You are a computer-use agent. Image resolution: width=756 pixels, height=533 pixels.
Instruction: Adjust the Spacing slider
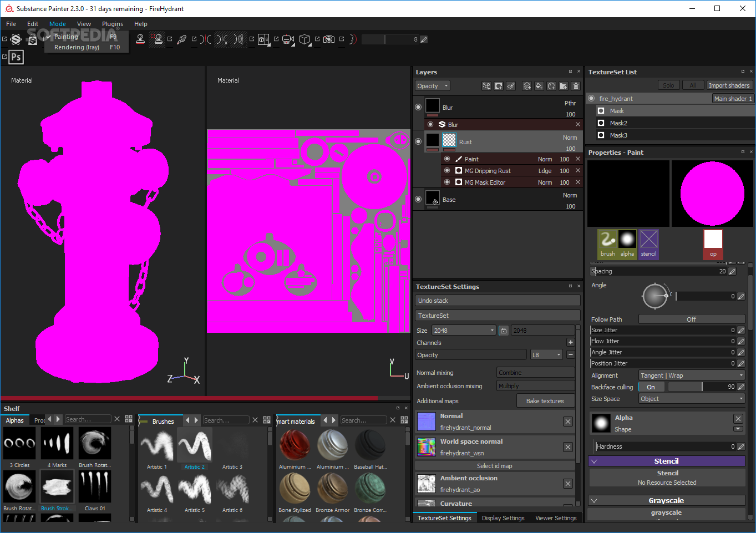click(658, 271)
